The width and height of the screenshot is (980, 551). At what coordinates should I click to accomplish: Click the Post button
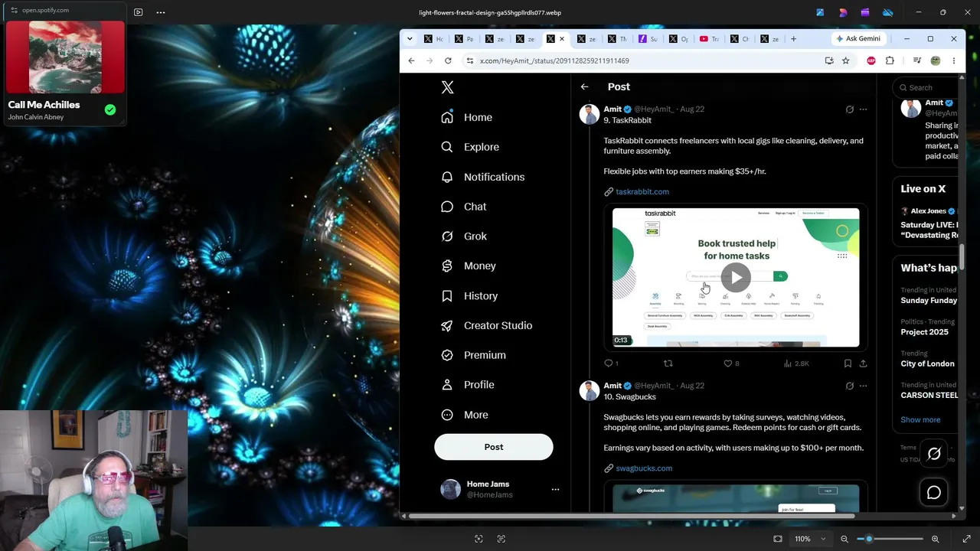(x=494, y=447)
